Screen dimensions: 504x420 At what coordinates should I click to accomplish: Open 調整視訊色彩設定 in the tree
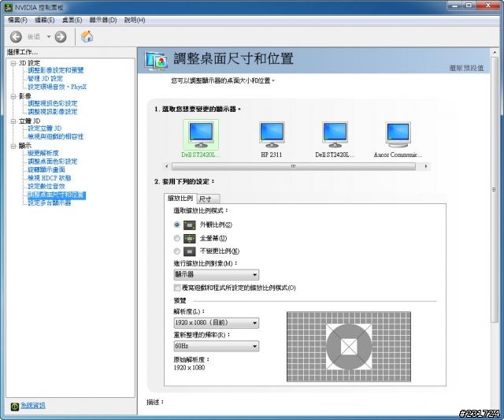pyautogui.click(x=53, y=103)
